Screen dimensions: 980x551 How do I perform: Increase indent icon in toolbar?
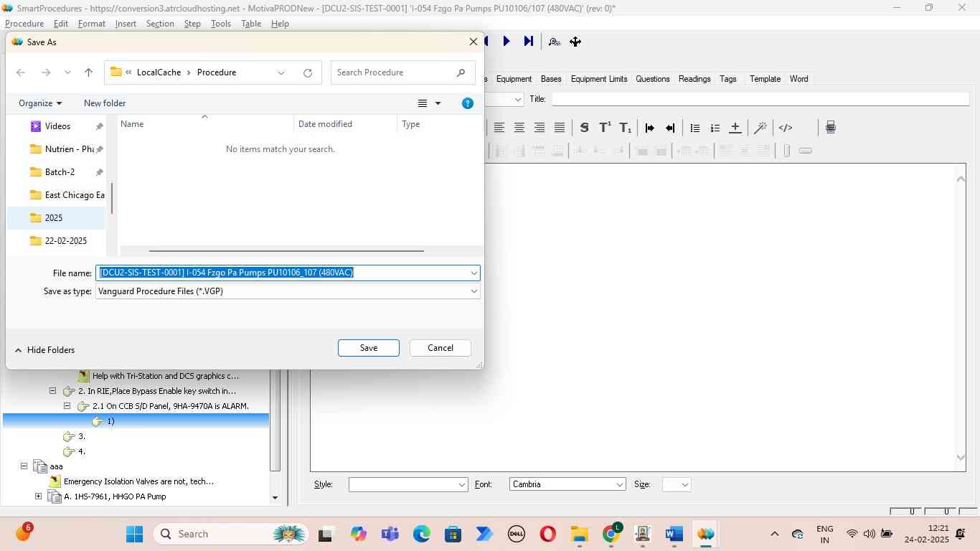coord(649,128)
